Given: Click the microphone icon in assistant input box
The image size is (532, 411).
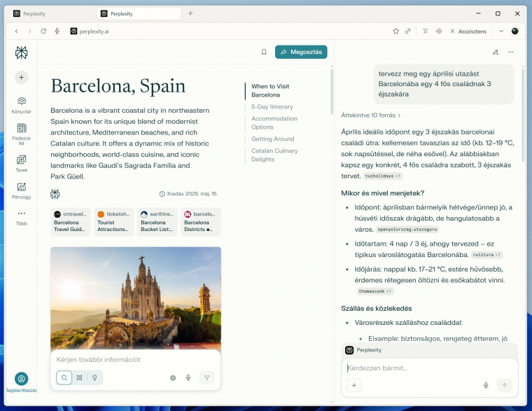Looking at the screenshot, I should 485,385.
